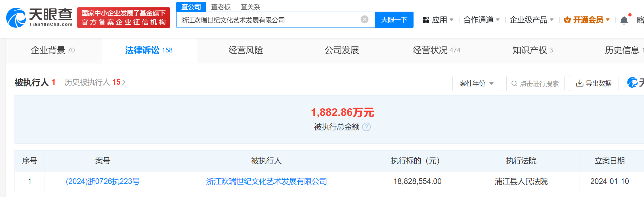Click the total 1,882.86万元

(x=342, y=113)
